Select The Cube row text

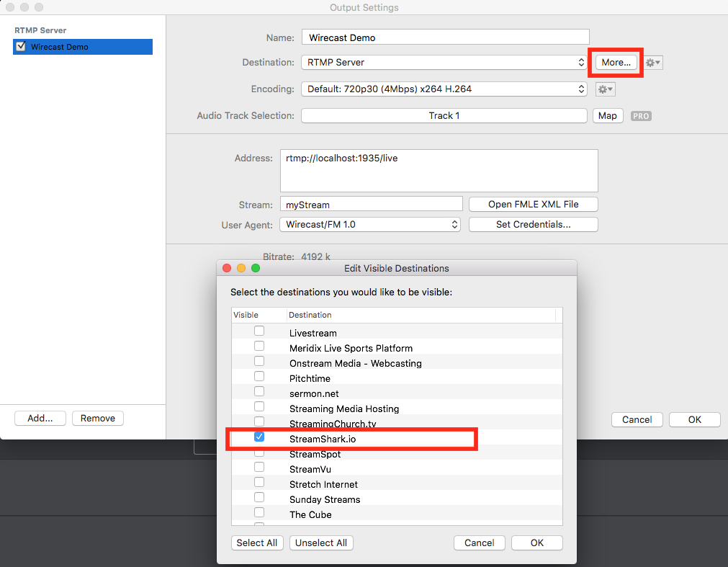point(310,514)
